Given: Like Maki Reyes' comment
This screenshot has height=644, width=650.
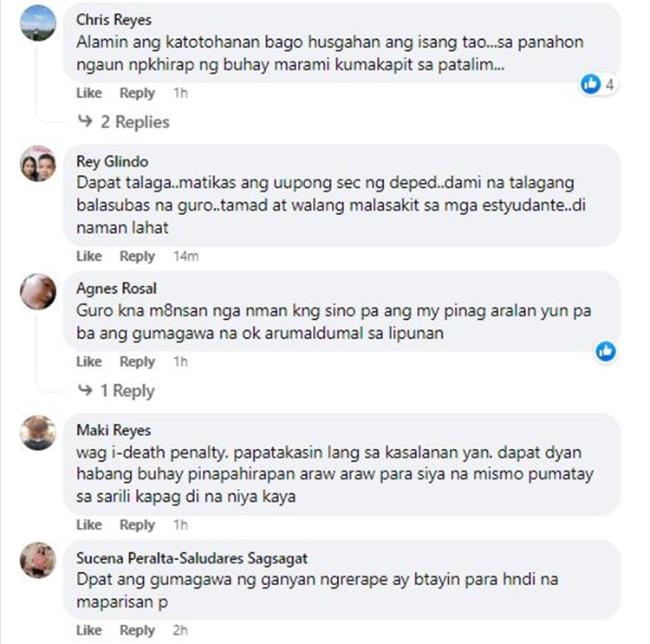Looking at the screenshot, I should pos(89,525).
